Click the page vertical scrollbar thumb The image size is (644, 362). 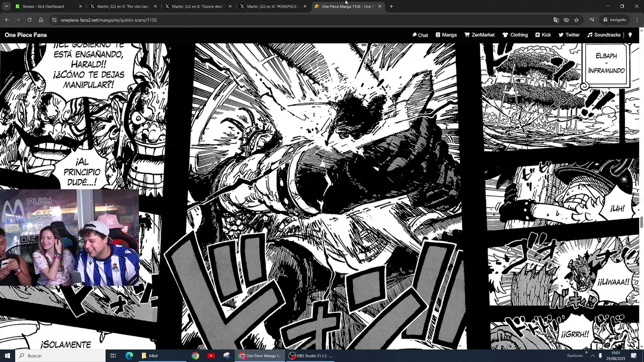tap(641, 222)
